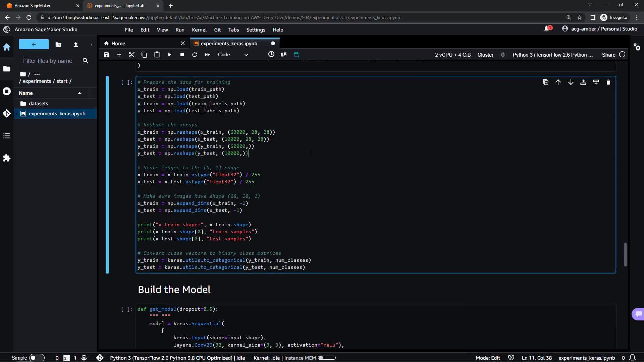Delete the active cell with the trash icon
The width and height of the screenshot is (644, 362).
click(608, 82)
